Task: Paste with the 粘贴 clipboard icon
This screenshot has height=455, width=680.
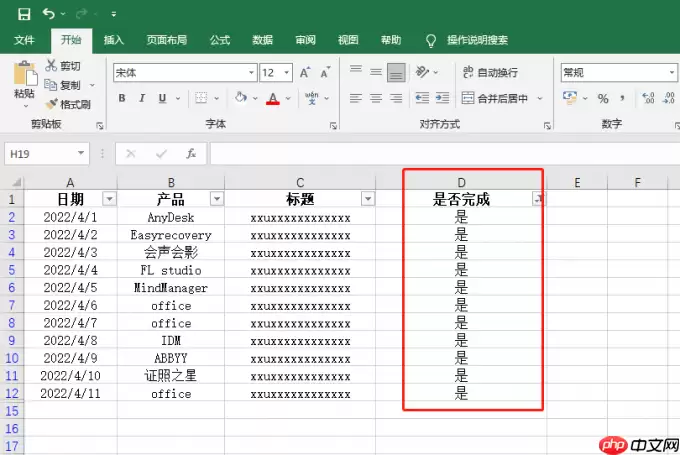Action: (25, 74)
